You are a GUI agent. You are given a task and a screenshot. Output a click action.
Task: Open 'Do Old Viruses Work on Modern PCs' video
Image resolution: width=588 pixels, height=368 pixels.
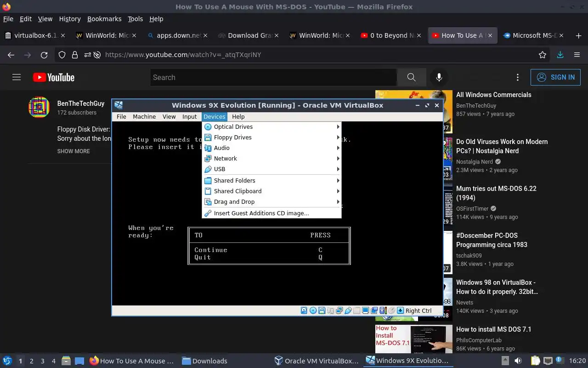502,146
